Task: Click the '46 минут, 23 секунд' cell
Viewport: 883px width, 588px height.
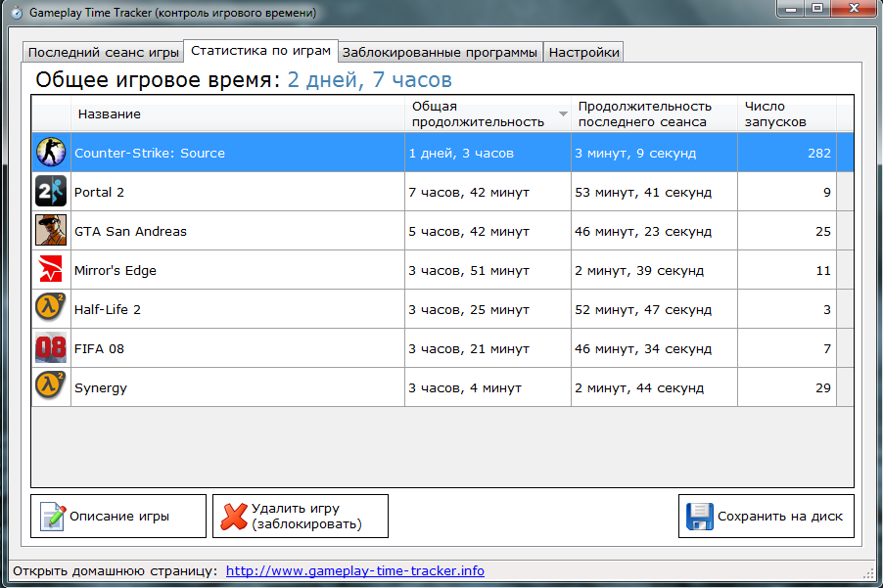Action: click(654, 231)
